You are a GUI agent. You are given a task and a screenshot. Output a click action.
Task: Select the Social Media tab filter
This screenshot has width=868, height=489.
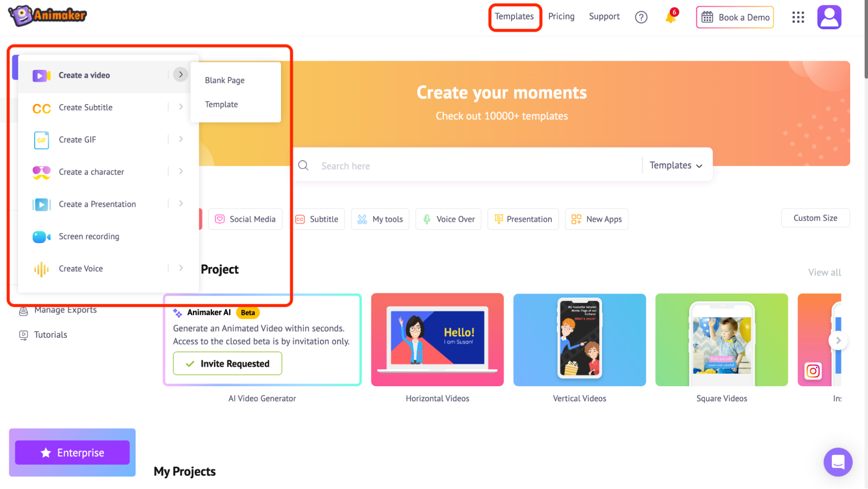(246, 219)
